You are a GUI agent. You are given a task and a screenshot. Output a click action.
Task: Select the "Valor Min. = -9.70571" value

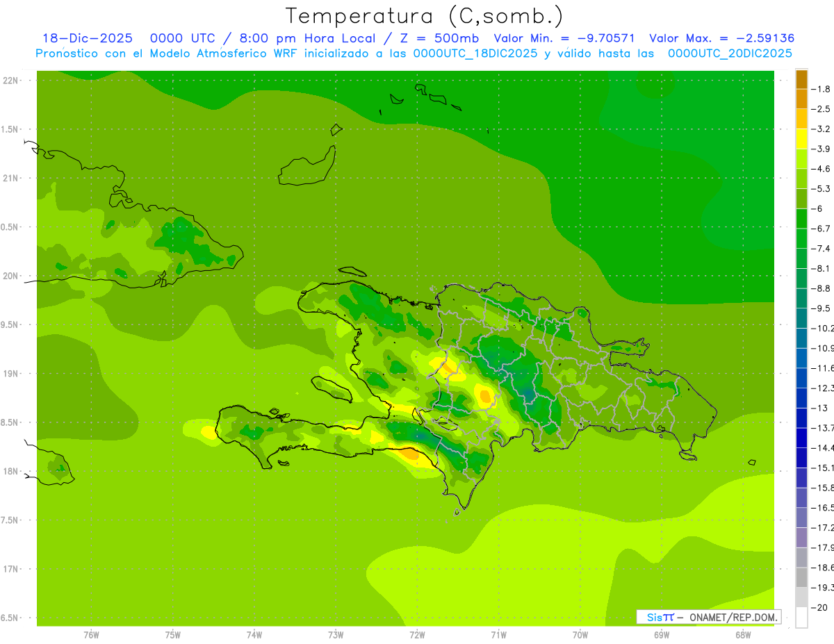[x=564, y=38]
